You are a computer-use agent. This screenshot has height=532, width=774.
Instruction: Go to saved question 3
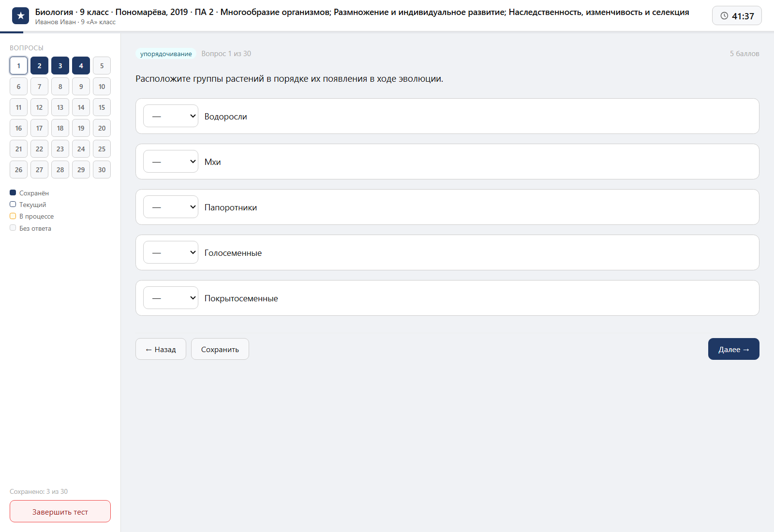(60, 66)
